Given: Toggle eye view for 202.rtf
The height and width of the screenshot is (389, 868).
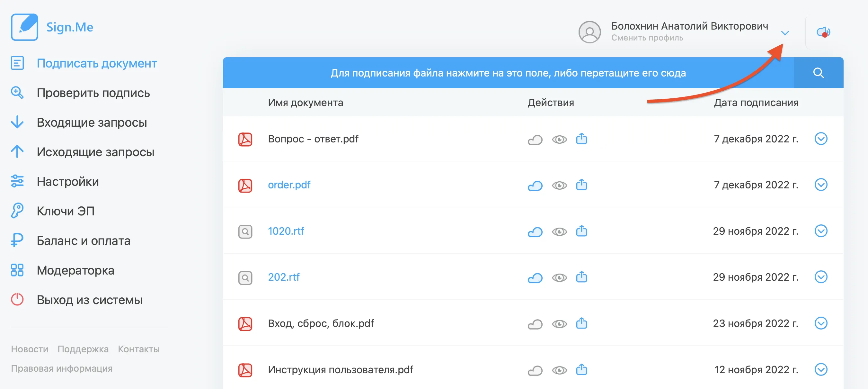Looking at the screenshot, I should (x=559, y=278).
